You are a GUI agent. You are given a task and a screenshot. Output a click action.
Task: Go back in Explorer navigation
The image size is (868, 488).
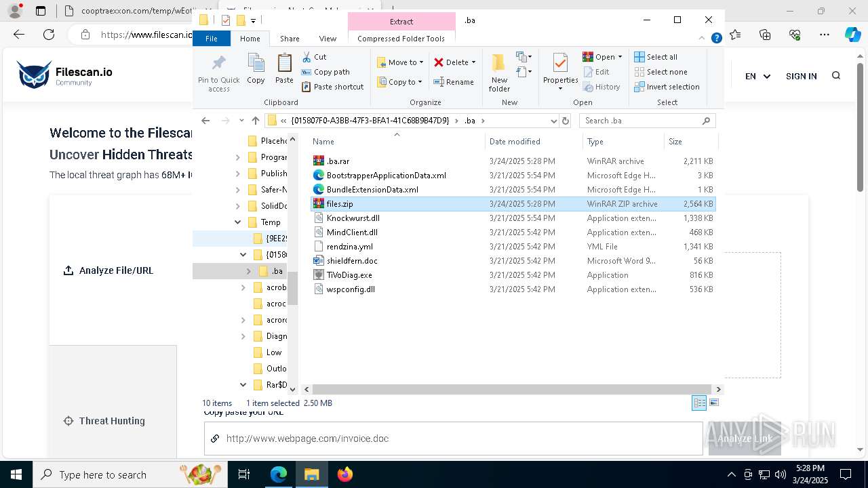point(205,121)
